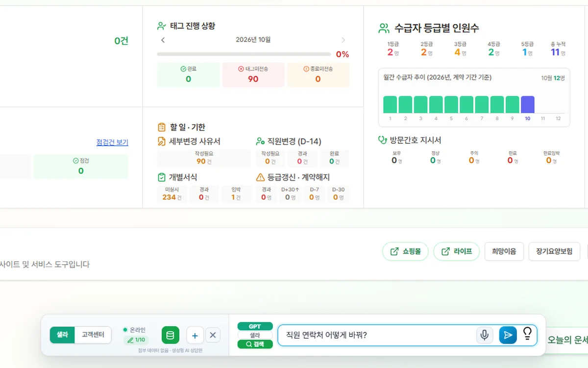Click the 태그 진행 상황 user icon
The height and width of the screenshot is (368, 588).
point(161,26)
